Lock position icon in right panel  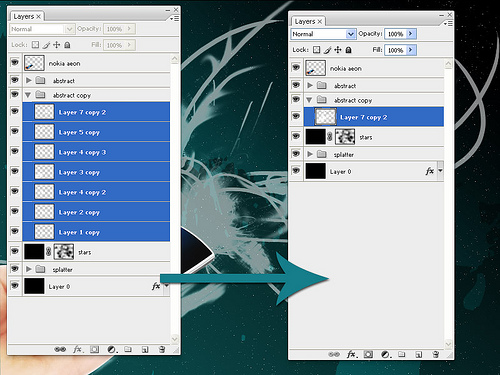tap(338, 50)
